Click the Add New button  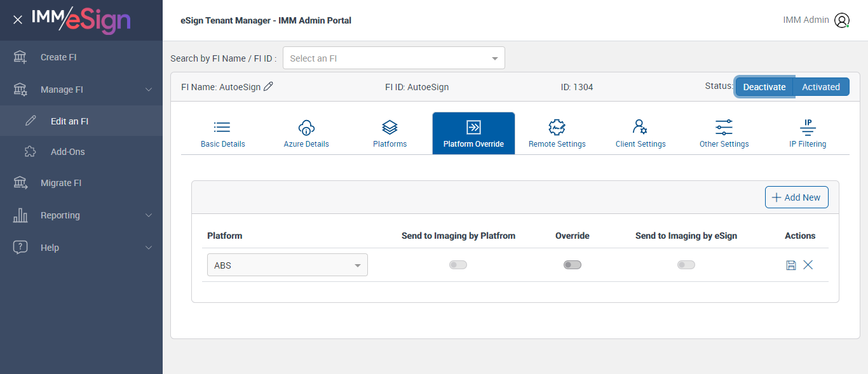click(796, 197)
